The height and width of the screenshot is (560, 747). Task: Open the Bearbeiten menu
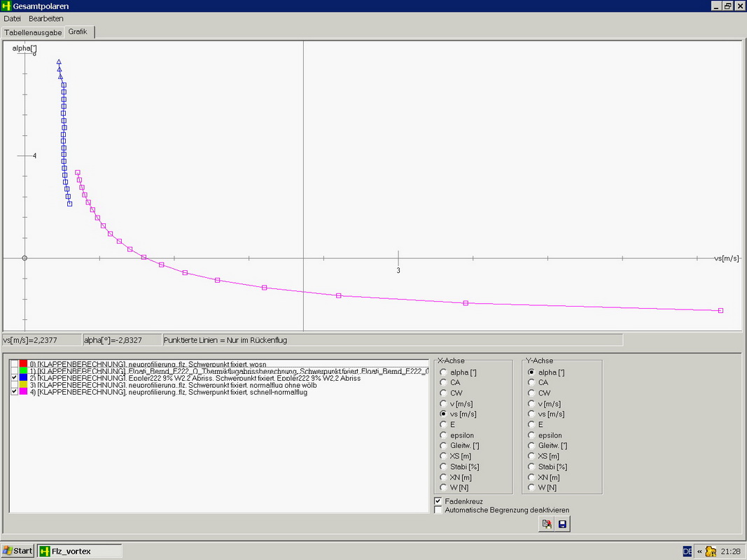[46, 18]
